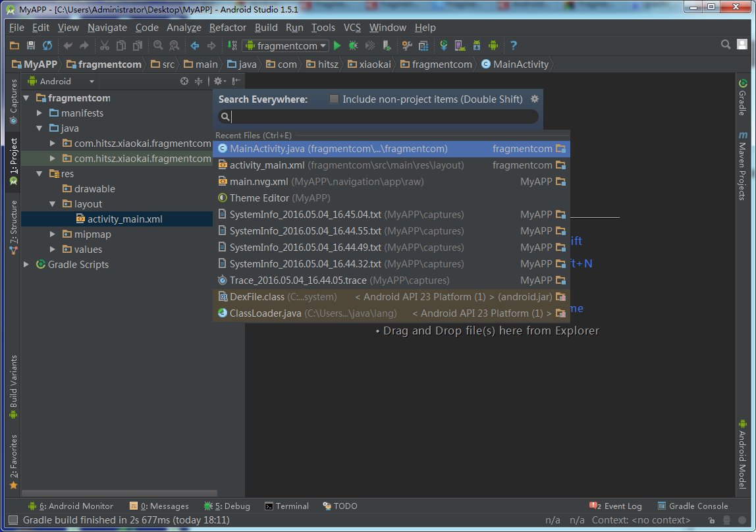Expand the Gradle Scripts tree node
Image resolution: width=756 pixels, height=532 pixels.
[26, 265]
